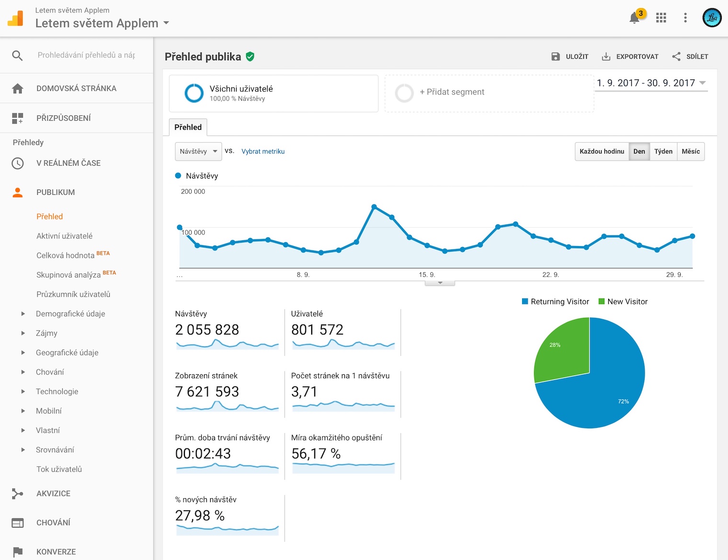
Task: Click the user account avatar
Action: (712, 18)
